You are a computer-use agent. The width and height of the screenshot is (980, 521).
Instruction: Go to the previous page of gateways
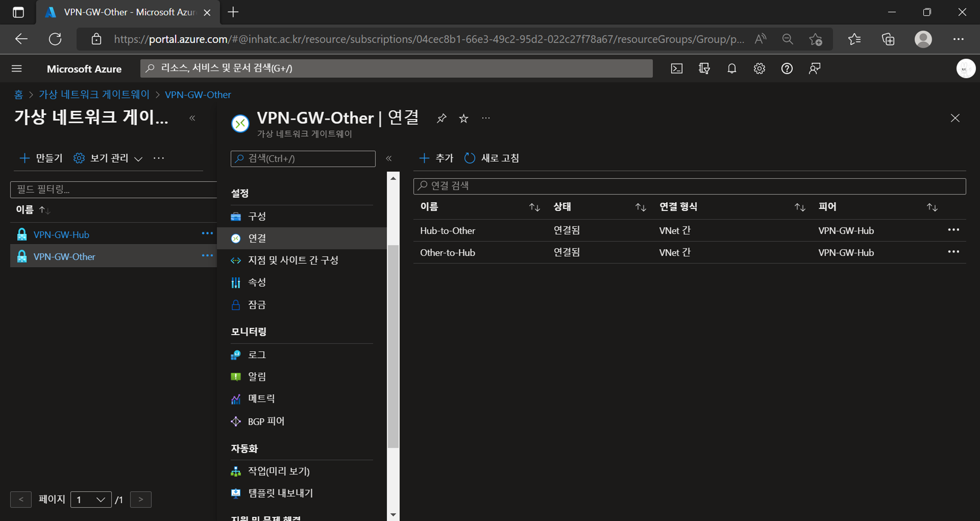[x=21, y=499]
